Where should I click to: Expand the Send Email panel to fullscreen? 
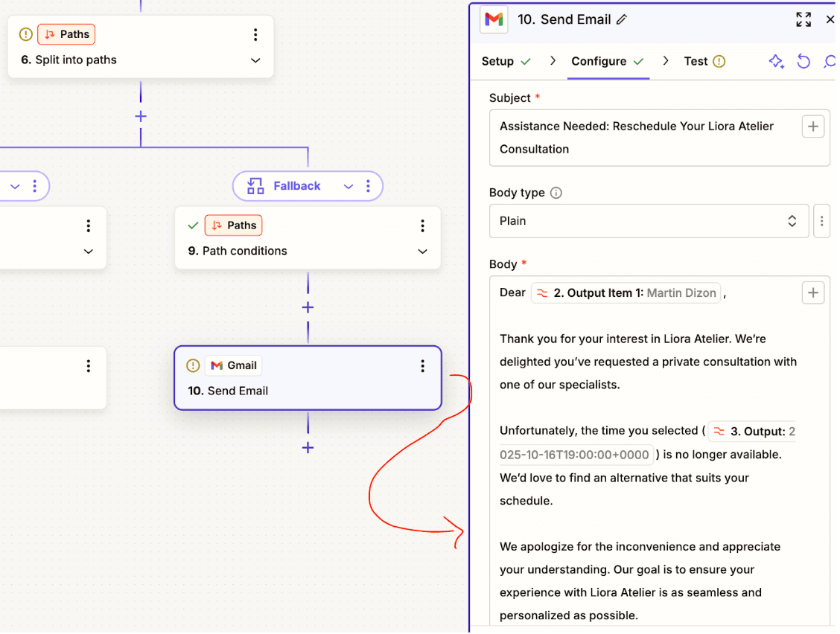click(x=804, y=19)
